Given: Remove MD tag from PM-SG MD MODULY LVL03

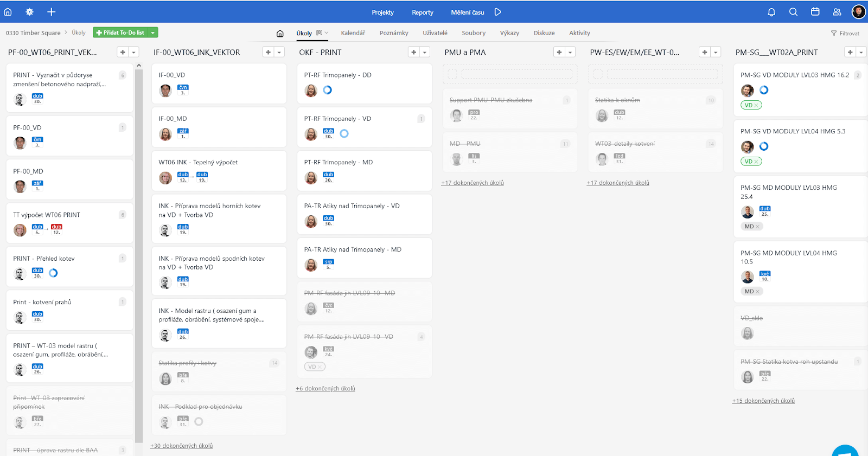Looking at the screenshot, I should coord(758,227).
